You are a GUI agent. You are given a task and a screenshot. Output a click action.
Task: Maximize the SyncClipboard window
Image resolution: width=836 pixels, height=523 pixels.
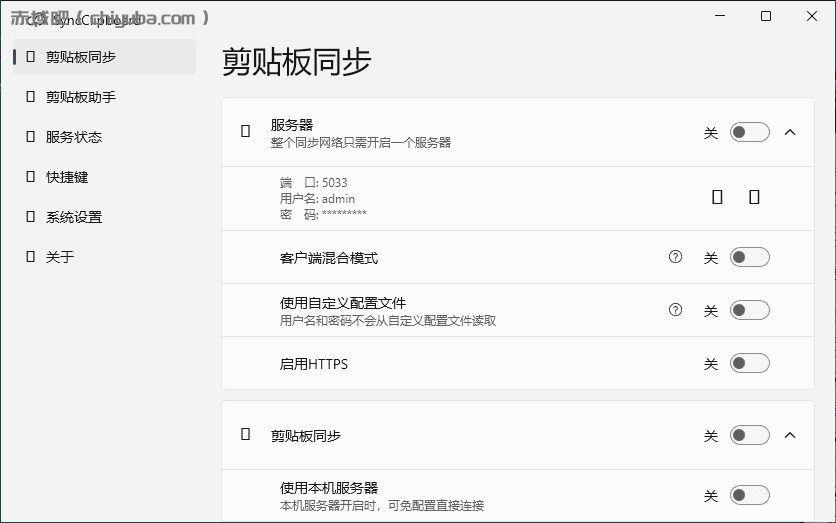[x=766, y=16]
